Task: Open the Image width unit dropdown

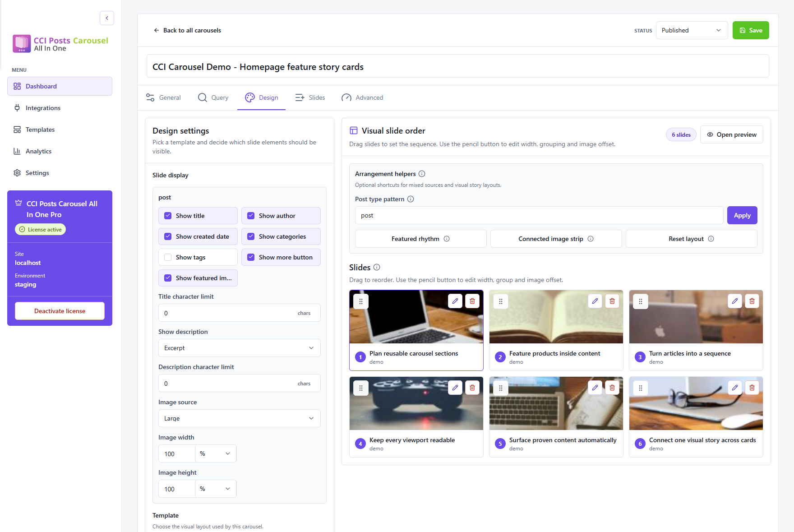Action: pyautogui.click(x=215, y=453)
